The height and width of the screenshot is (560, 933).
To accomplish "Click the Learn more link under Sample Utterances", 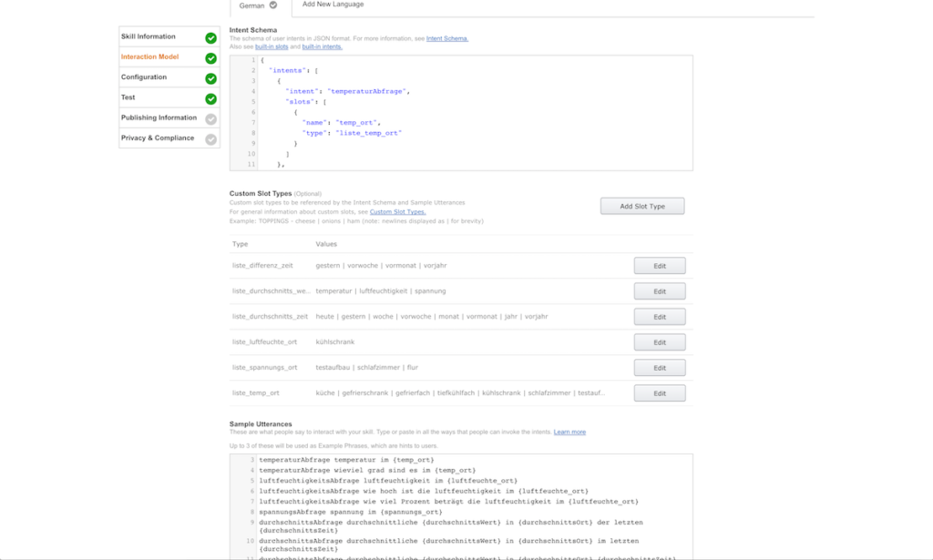I will coord(569,432).
